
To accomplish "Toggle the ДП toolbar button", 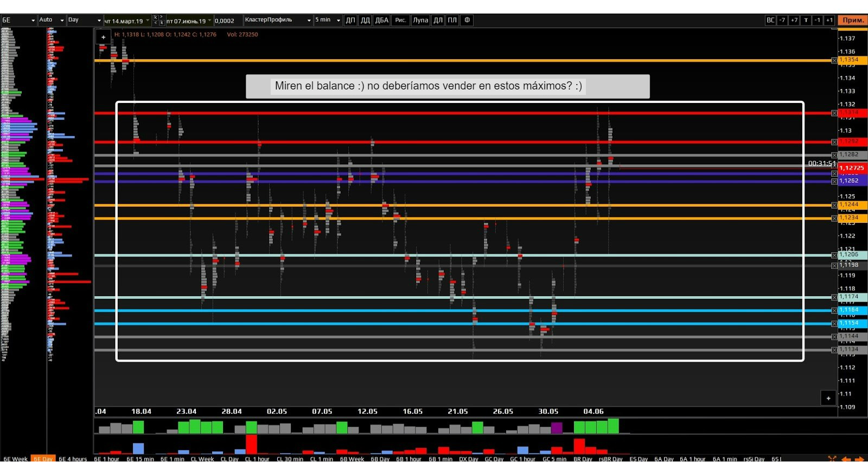I will (350, 20).
